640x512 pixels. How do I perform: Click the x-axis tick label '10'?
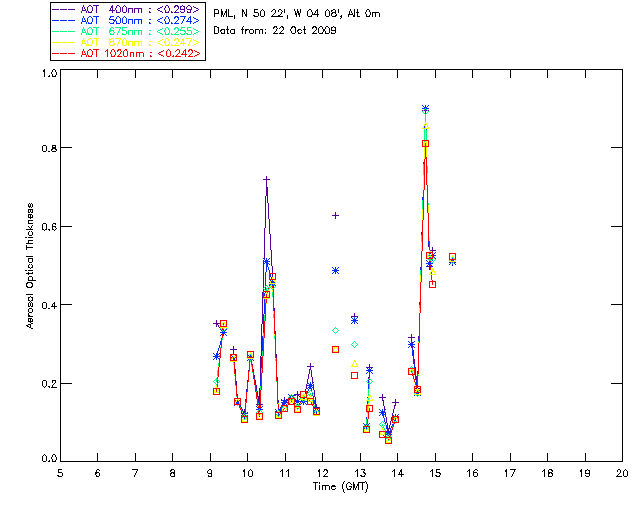pyautogui.click(x=247, y=473)
